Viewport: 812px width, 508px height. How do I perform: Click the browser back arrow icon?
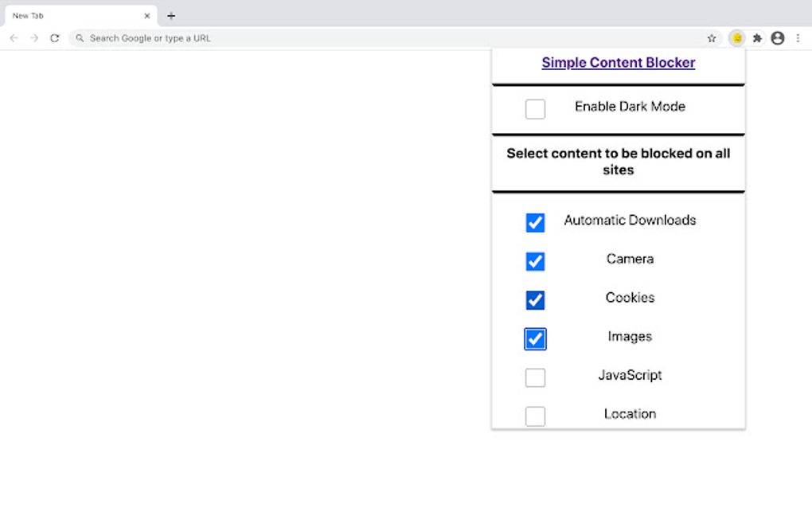tap(14, 37)
